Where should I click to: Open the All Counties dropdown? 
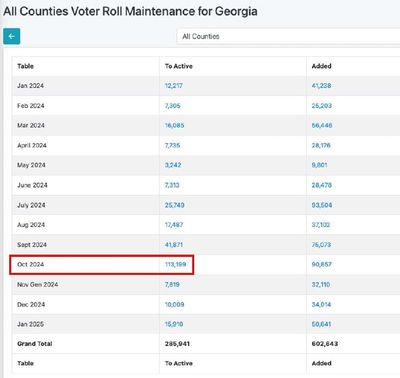point(288,36)
